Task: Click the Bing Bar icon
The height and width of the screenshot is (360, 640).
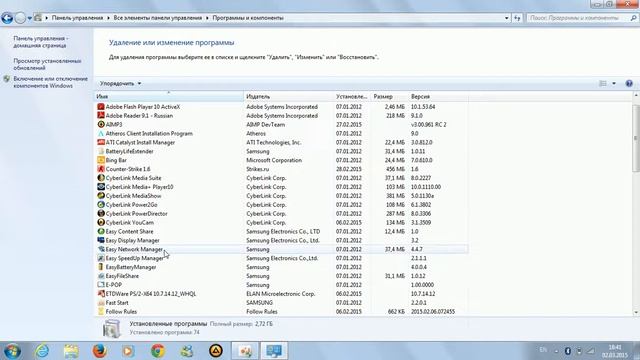Action: (x=101, y=160)
